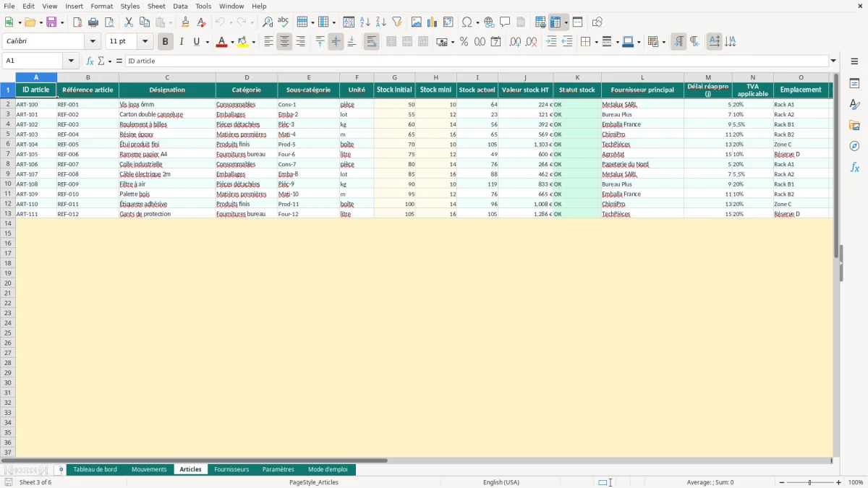Click the Insert Image icon
The height and width of the screenshot is (488, 868).
(x=417, y=22)
